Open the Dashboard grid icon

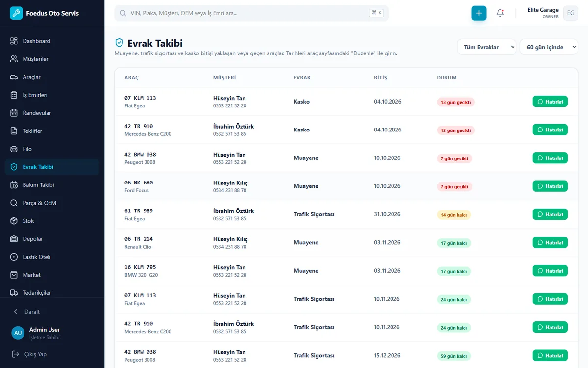14,41
